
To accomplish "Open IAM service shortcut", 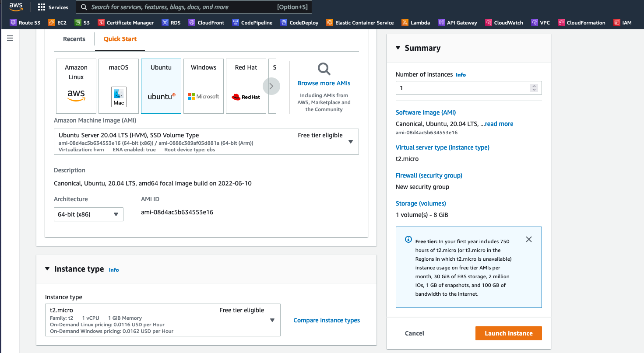I will pos(622,22).
